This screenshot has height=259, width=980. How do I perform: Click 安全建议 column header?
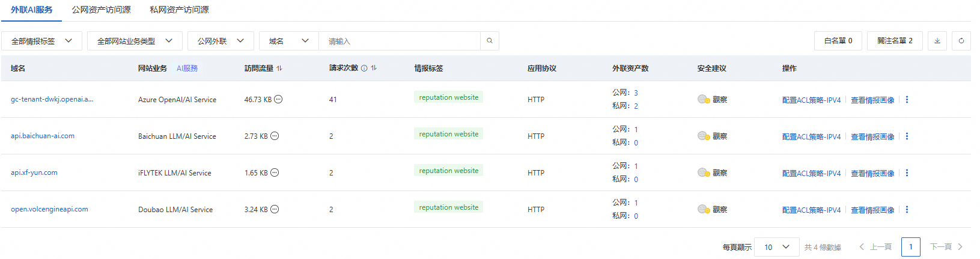(x=712, y=69)
